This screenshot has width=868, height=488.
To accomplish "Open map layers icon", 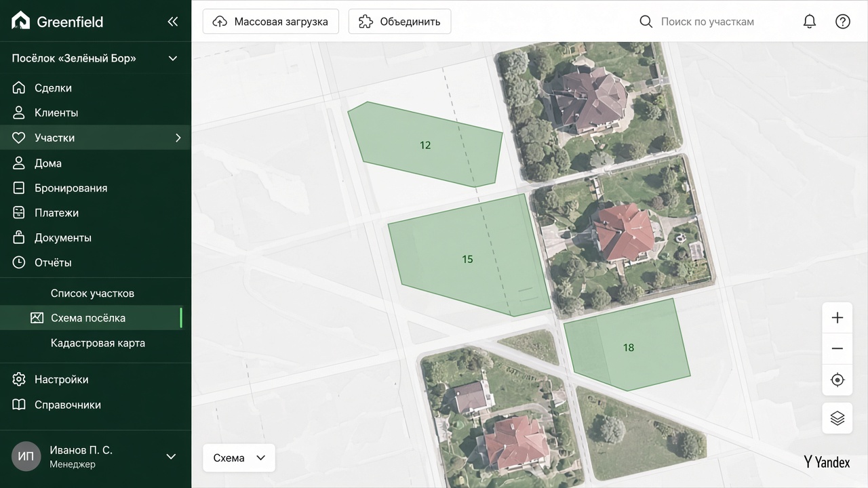I will [837, 418].
